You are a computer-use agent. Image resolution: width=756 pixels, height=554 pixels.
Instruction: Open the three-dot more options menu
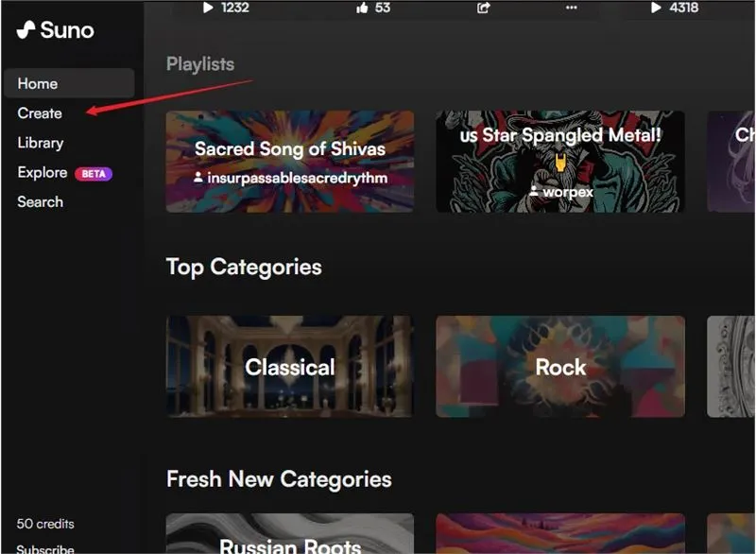[571, 8]
